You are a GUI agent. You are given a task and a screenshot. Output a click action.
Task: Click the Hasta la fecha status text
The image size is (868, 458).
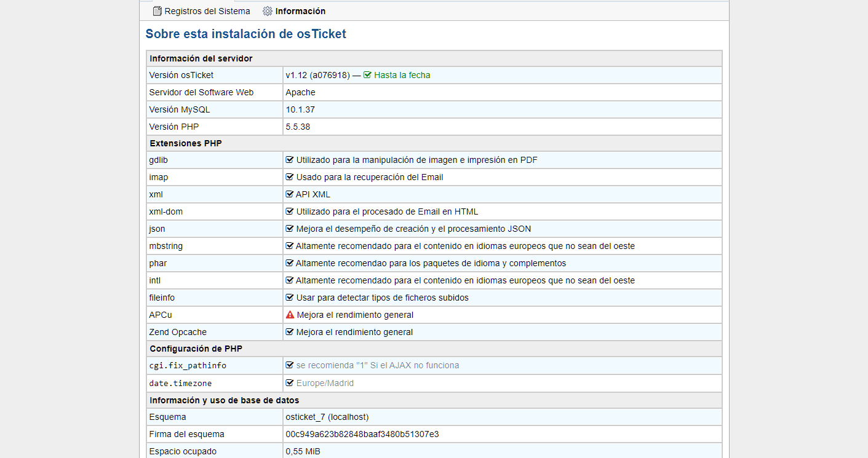[402, 75]
